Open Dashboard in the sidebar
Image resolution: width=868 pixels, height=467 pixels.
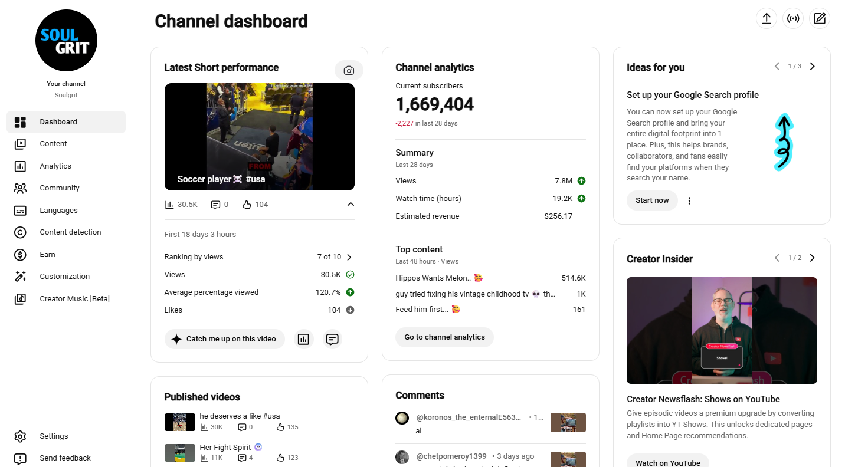66,122
